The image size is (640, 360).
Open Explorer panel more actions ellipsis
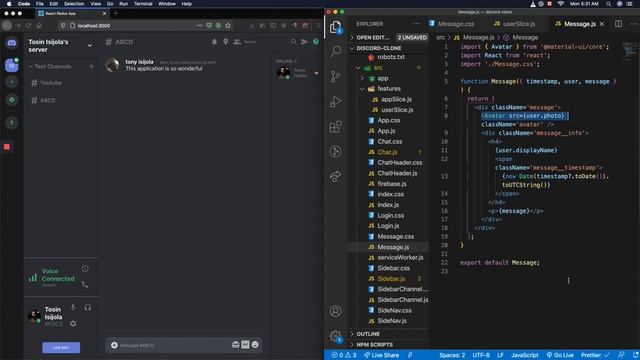tap(416, 24)
